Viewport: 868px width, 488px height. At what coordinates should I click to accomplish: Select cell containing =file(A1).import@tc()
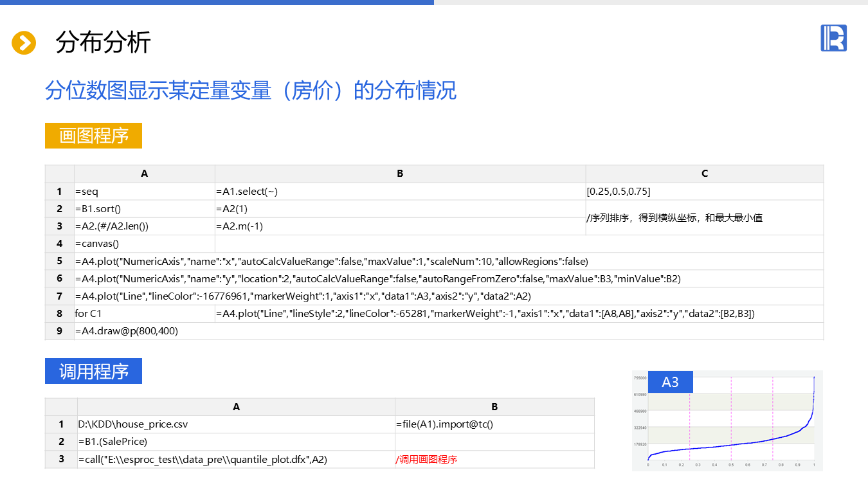[494, 424]
